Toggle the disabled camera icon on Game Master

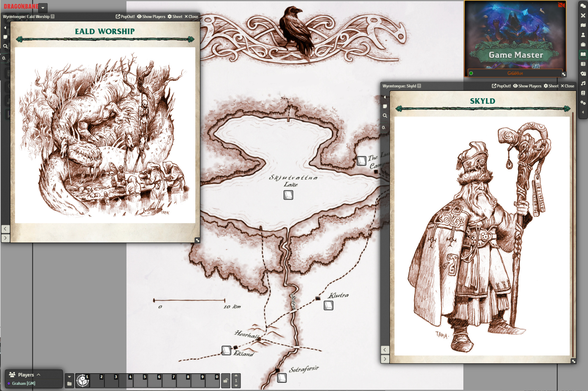(561, 5)
